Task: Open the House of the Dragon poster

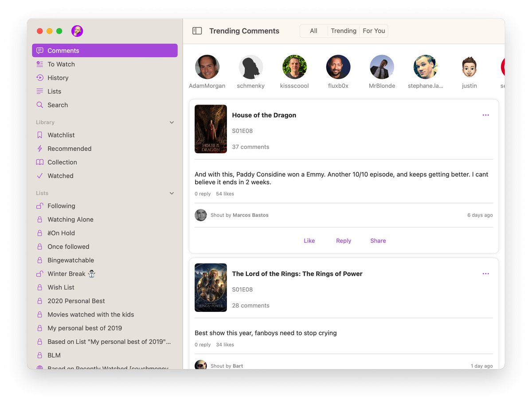Action: [x=211, y=129]
